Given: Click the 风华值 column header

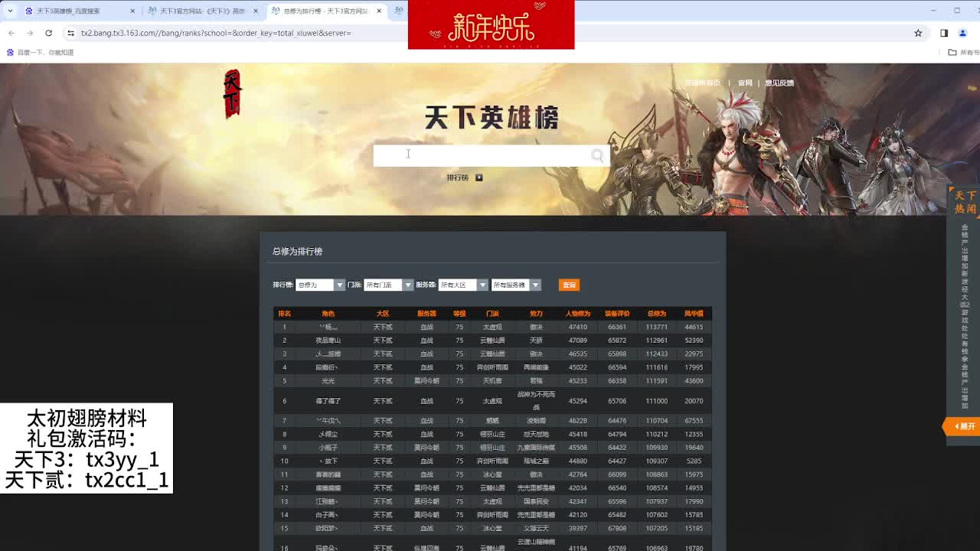Looking at the screenshot, I should pyautogui.click(x=694, y=314).
